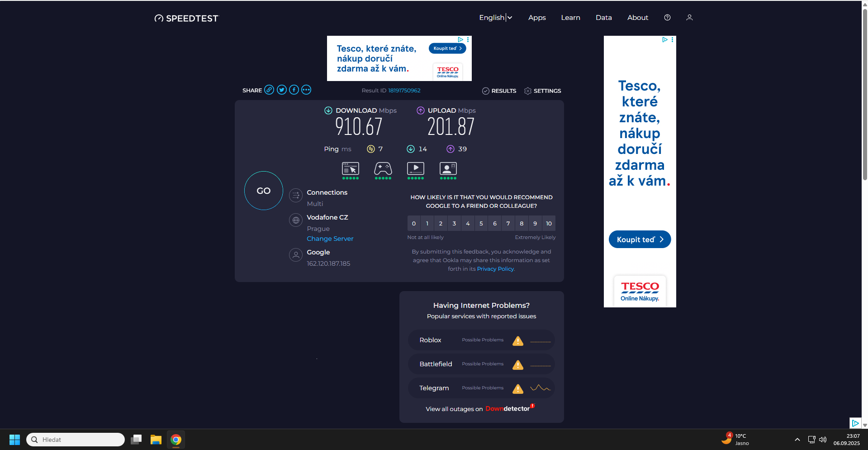Select rating 5 for recommendation
The image size is (868, 450).
[x=481, y=223]
